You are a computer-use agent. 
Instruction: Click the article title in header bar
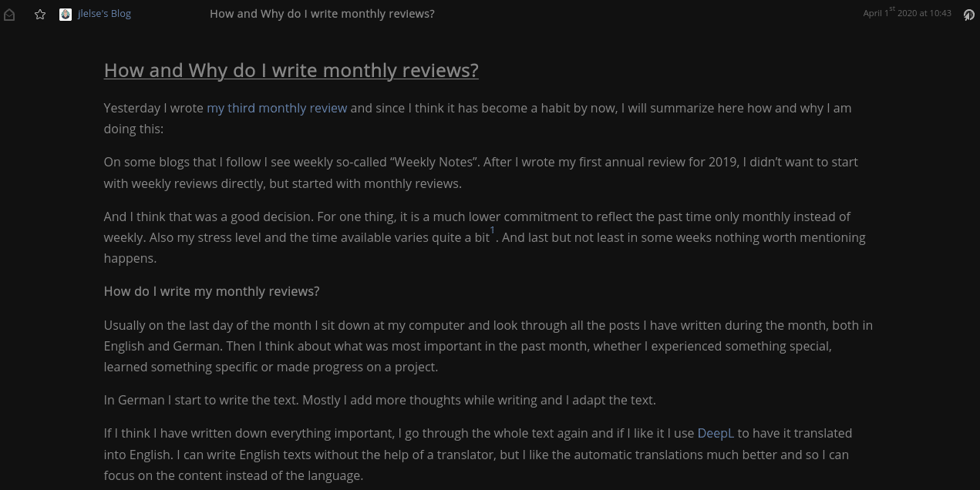322,14
